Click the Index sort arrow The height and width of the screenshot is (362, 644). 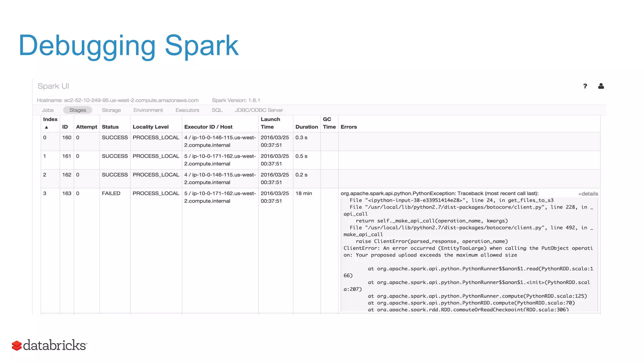[x=47, y=127]
